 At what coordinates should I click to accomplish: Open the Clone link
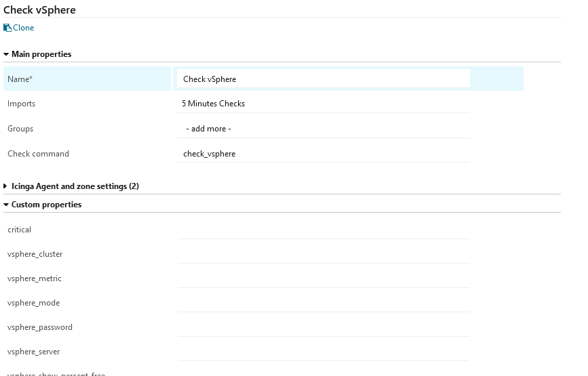(x=19, y=28)
